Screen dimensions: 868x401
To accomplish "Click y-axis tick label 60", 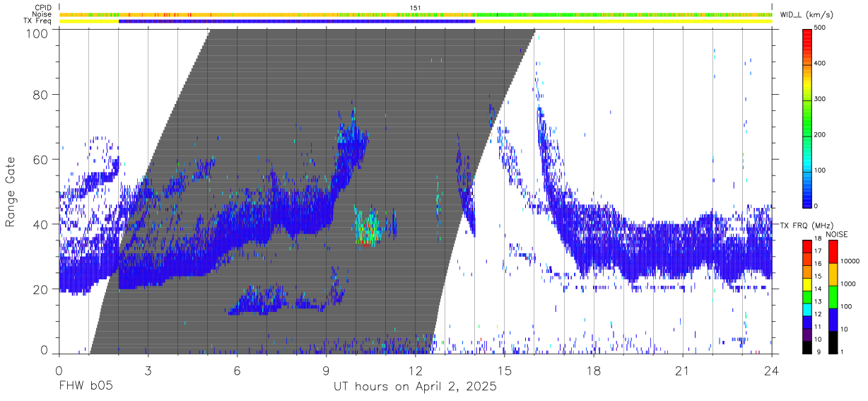I will [x=41, y=159].
